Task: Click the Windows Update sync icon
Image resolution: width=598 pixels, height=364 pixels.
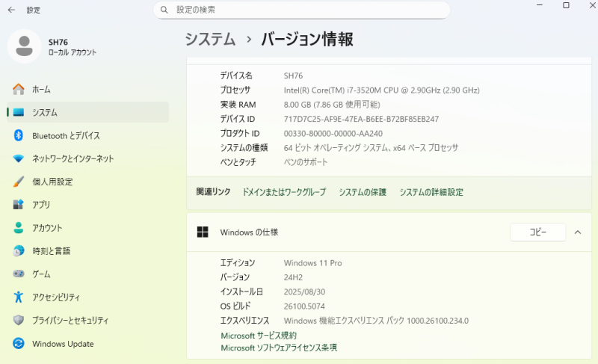Action: coord(19,344)
